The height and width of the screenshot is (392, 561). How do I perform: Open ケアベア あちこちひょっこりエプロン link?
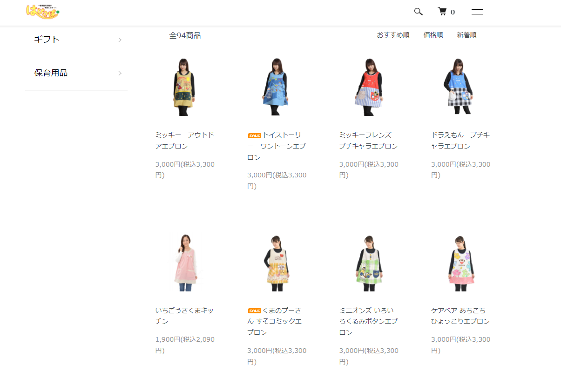click(460, 315)
